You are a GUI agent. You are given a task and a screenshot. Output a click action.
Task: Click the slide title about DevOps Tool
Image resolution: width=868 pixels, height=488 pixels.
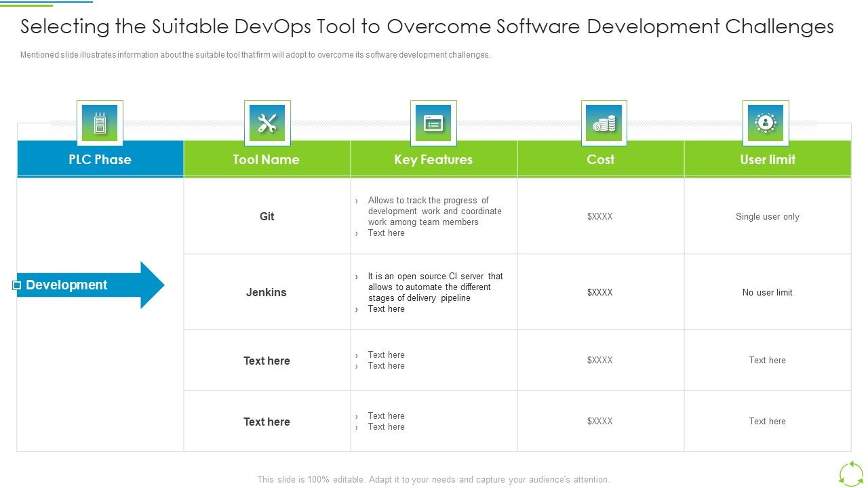pos(427,26)
